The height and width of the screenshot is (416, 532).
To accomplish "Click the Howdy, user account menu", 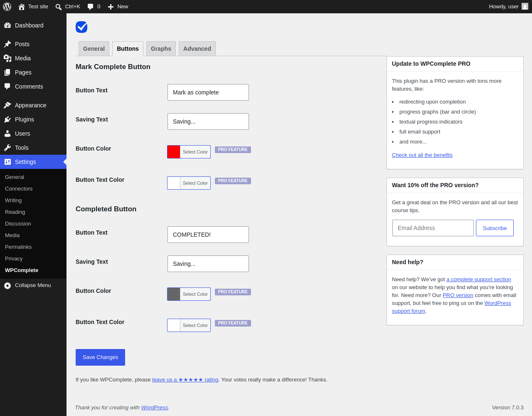I will (x=508, y=7).
